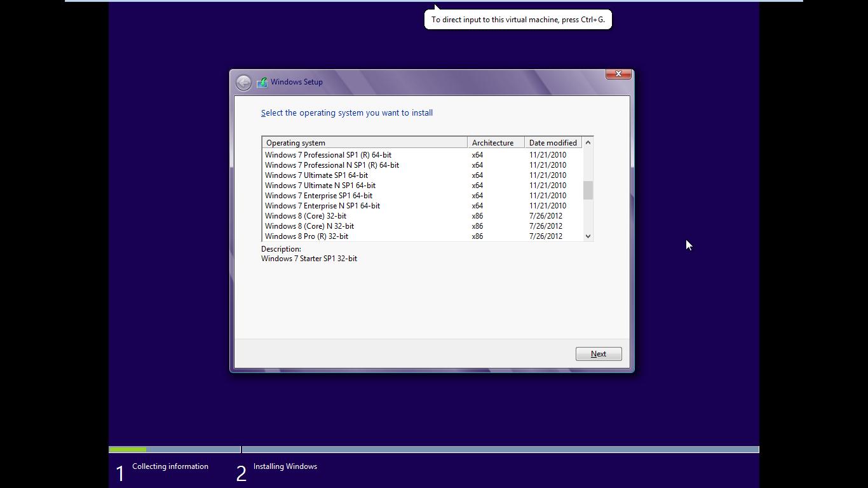Click the scroll down arrow of OS list
The height and width of the screenshot is (488, 868).
tap(588, 236)
